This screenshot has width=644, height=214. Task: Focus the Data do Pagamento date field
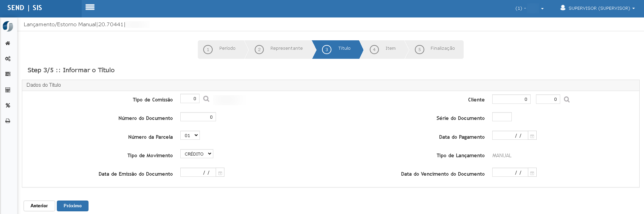[x=510, y=135]
